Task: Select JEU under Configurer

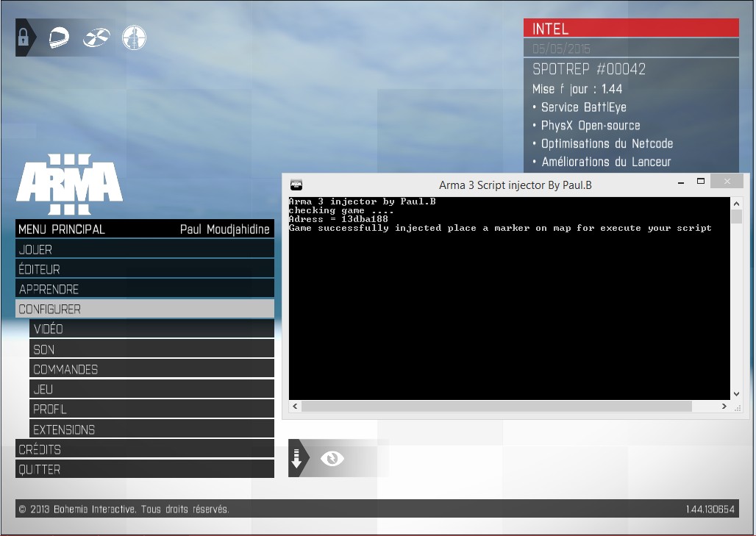Action: pos(151,389)
